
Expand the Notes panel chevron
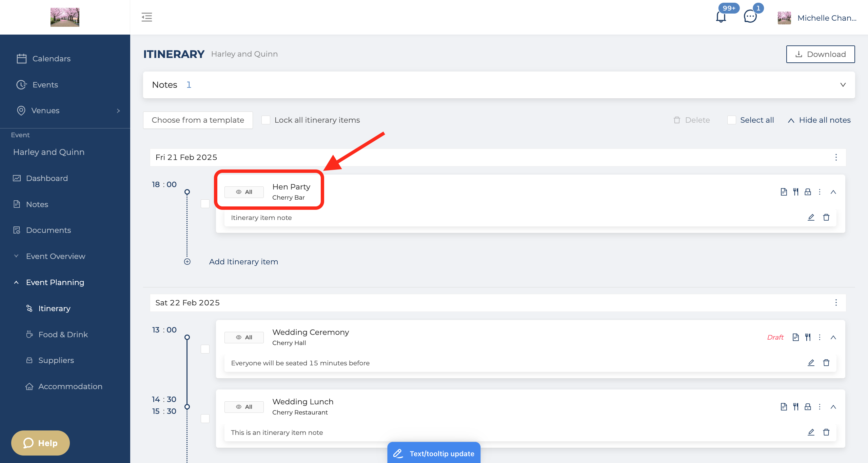click(843, 85)
